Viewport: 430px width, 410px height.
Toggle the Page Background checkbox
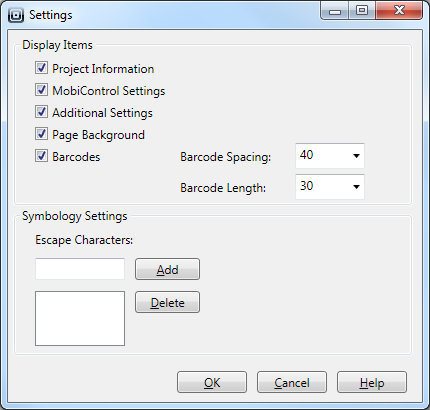click(x=41, y=134)
